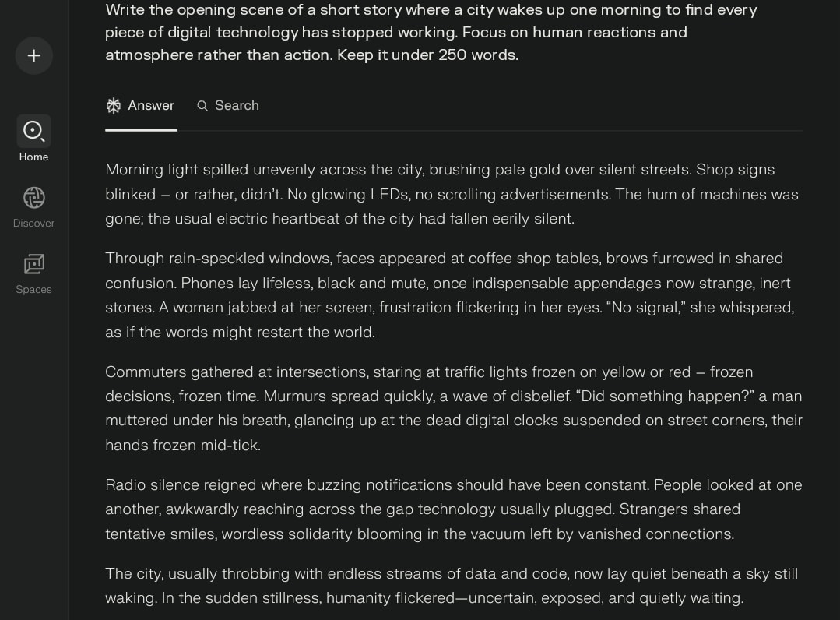Open the Spaces icon in sidebar
This screenshot has width=840, height=620.
(33, 264)
